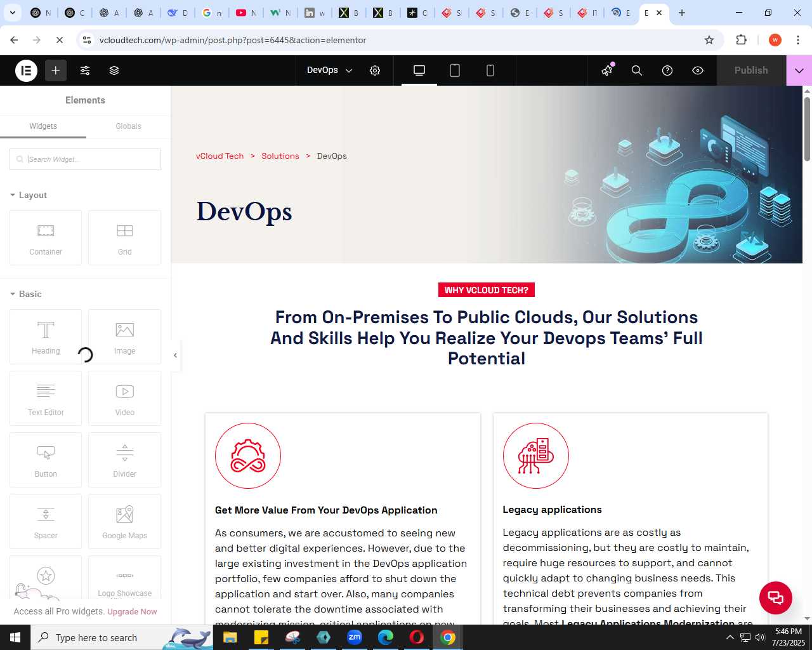Image resolution: width=812 pixels, height=650 pixels.
Task: Stop loading the page
Action: click(x=60, y=40)
